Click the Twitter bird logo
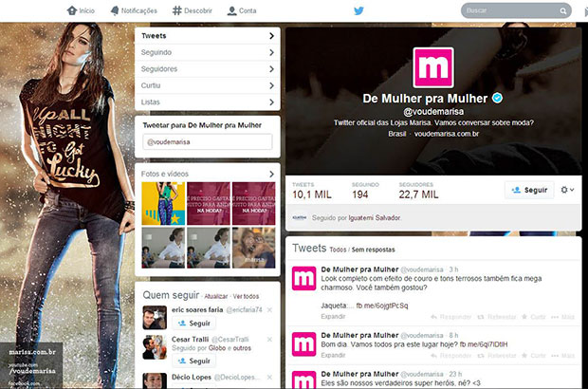The height and width of the screenshot is (389, 588). [x=358, y=10]
